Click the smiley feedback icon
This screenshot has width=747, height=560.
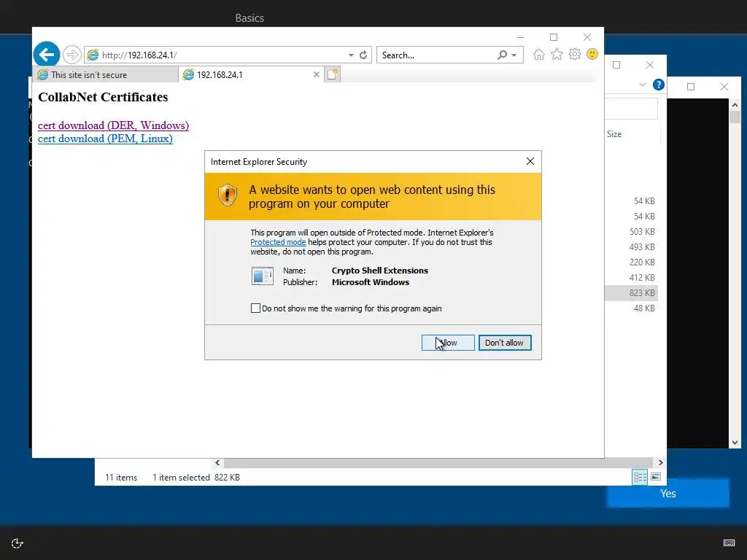click(592, 54)
